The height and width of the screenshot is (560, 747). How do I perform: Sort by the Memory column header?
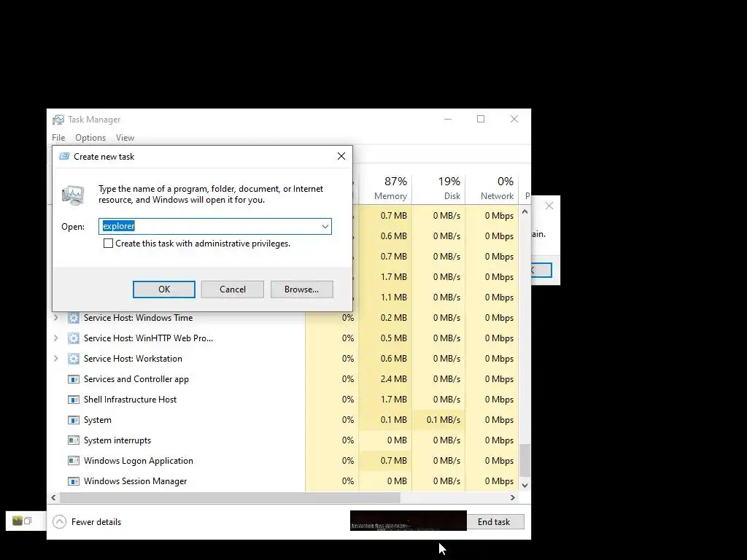tap(385, 188)
